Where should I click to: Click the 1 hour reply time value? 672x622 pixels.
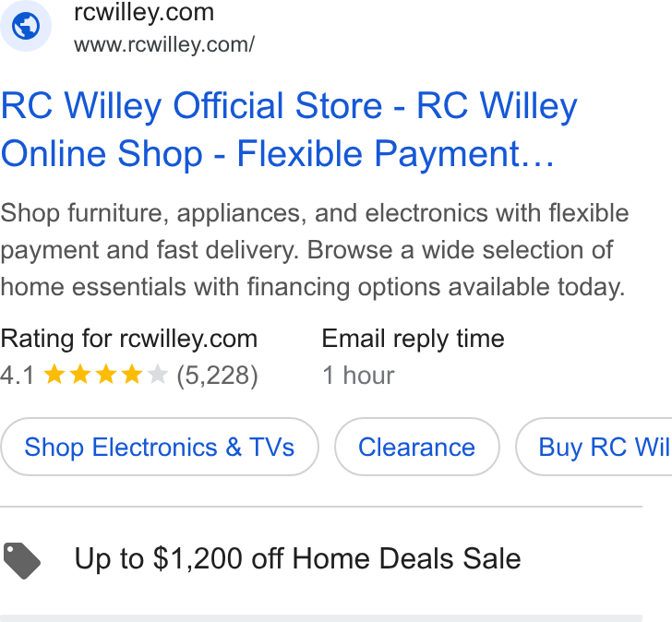coord(358,376)
